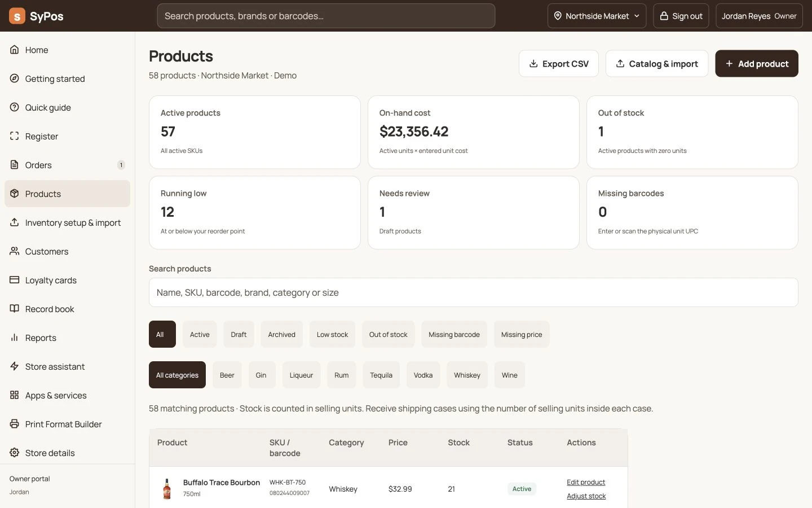Add a new product
Viewport: 812px width, 508px height.
[757, 64]
